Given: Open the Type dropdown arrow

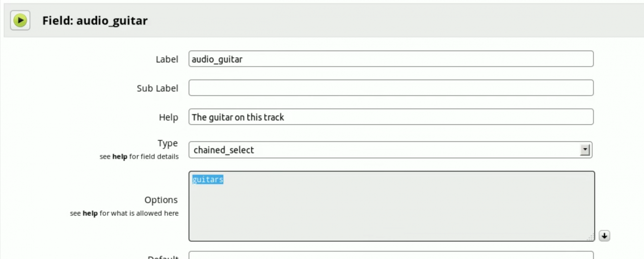Looking at the screenshot, I should point(585,150).
